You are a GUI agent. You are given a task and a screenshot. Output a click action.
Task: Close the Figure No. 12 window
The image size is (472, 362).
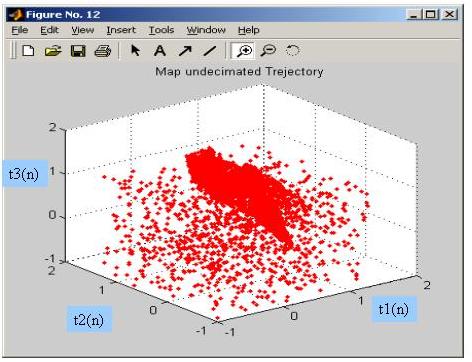450,14
